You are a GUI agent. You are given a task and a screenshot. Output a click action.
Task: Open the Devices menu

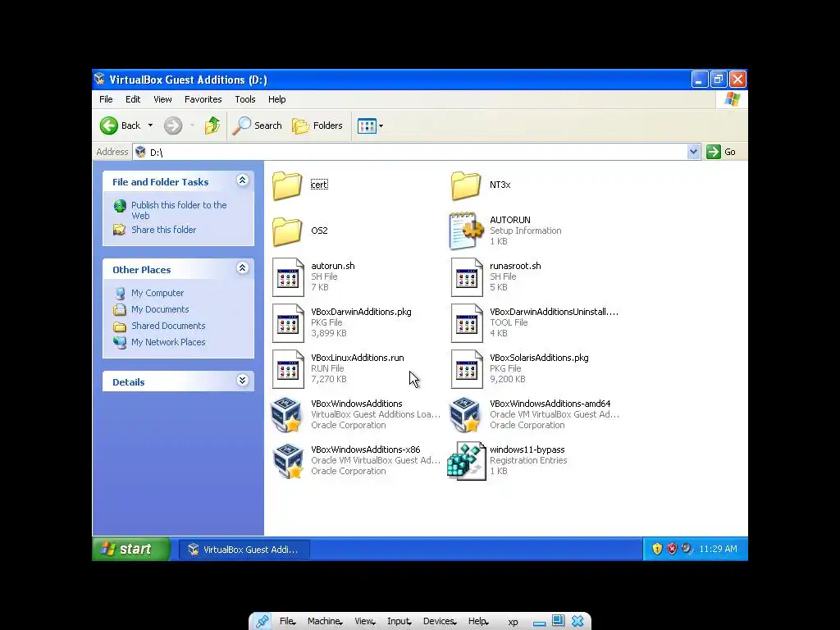point(440,622)
